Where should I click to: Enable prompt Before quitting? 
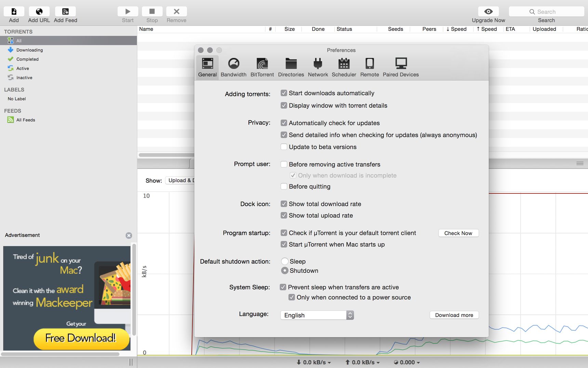284,186
